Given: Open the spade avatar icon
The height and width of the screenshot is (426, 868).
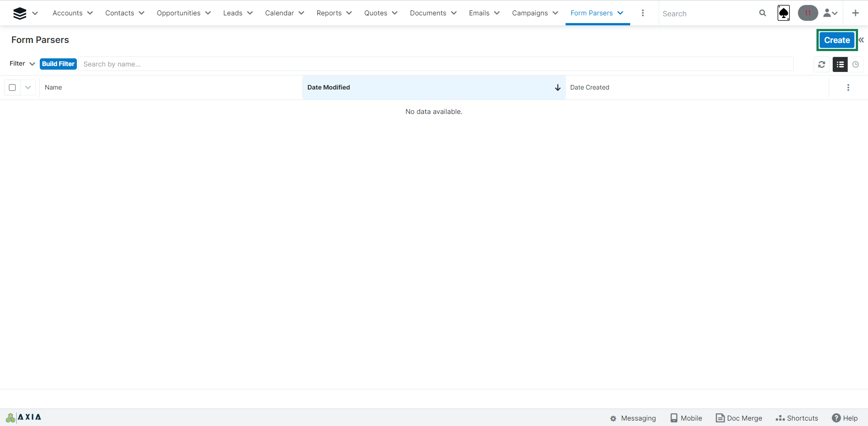Looking at the screenshot, I should click(x=783, y=13).
